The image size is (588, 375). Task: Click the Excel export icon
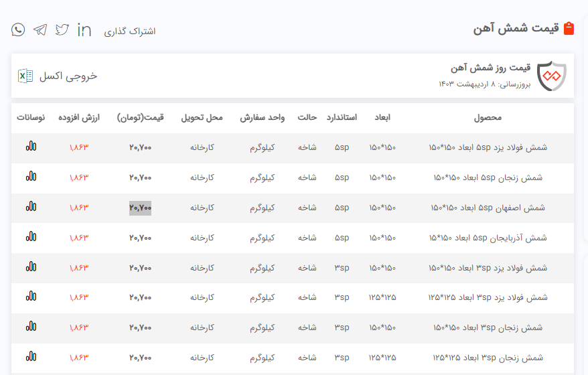point(25,76)
